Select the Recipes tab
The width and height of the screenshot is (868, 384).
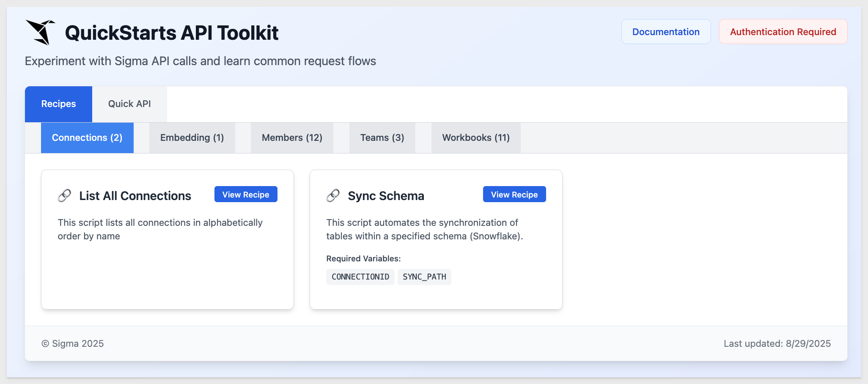58,104
